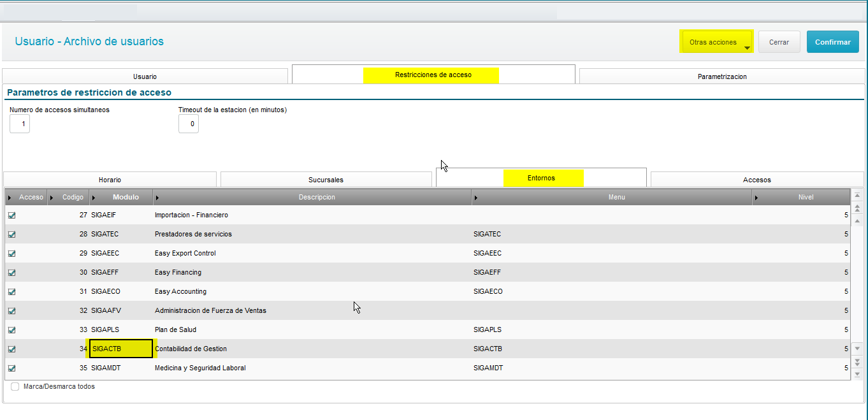This screenshot has width=868, height=420.
Task: Open the Accesos tab
Action: (x=757, y=180)
